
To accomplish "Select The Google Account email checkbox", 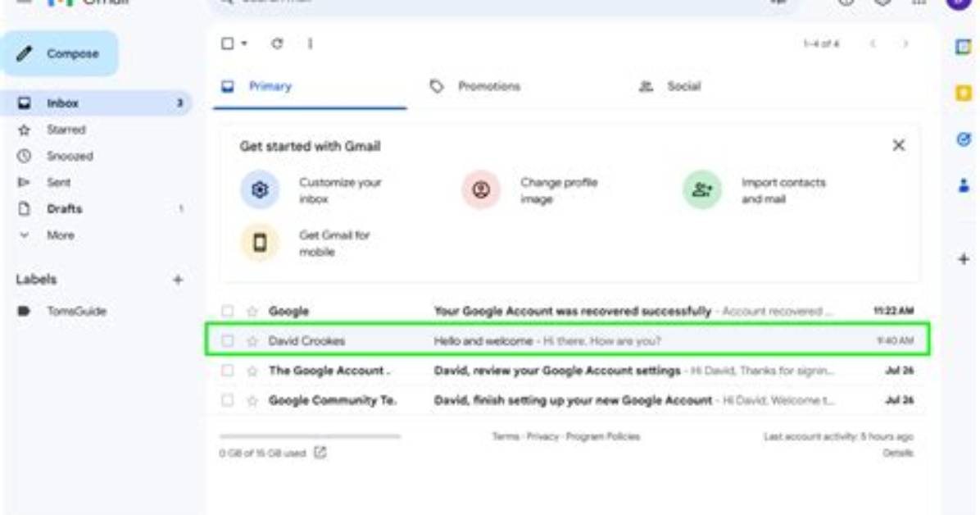I will 228,371.
